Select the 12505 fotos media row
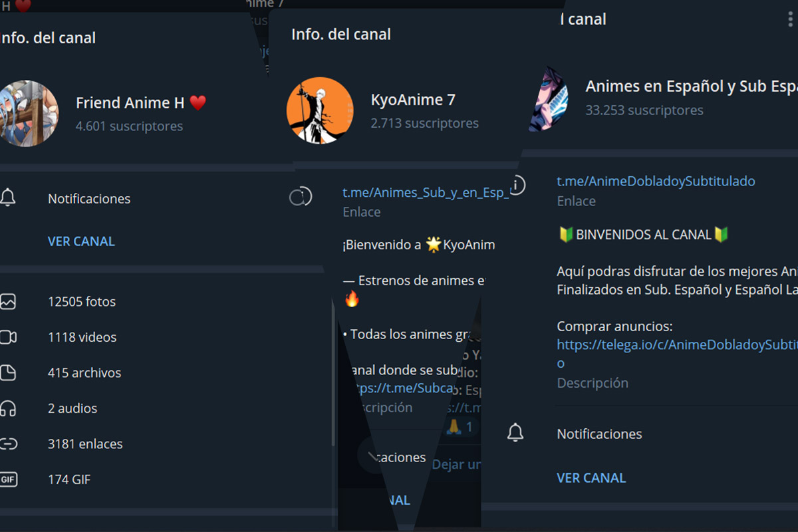Viewport: 798px width, 532px height. [x=166, y=302]
